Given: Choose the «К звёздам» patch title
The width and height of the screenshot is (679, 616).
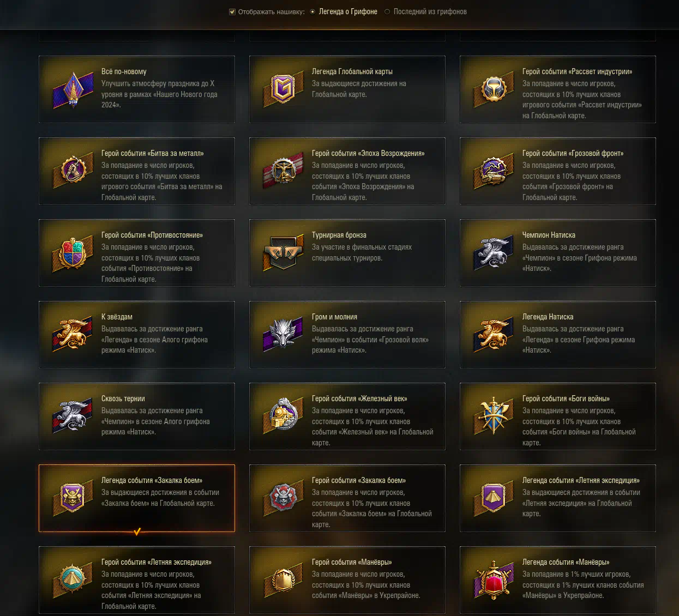Looking at the screenshot, I should click(117, 317).
